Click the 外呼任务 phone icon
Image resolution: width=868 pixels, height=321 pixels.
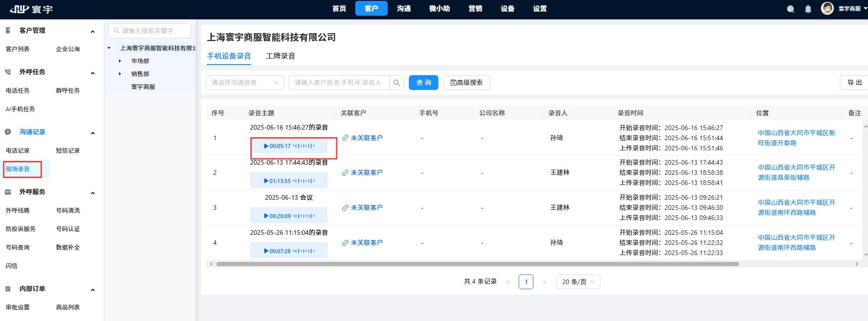tap(8, 72)
